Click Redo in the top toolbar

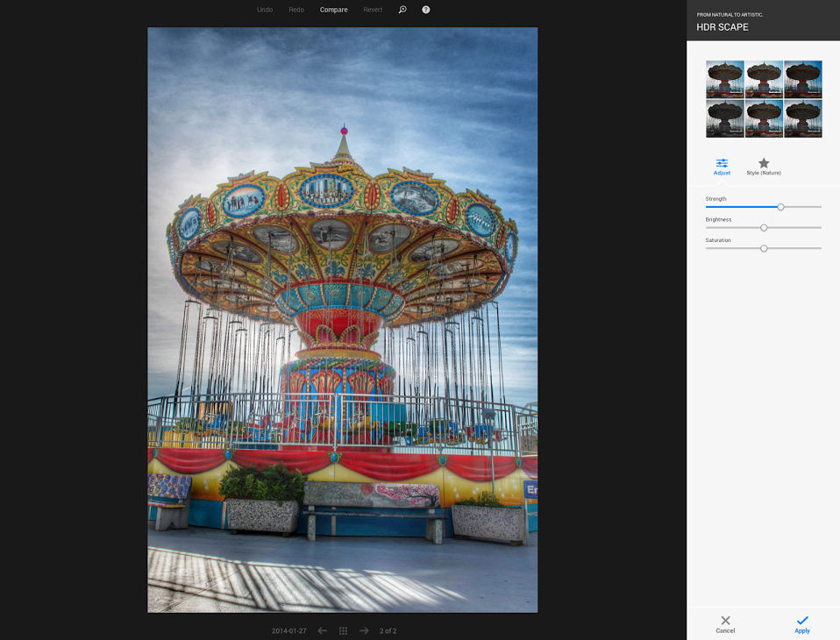pyautogui.click(x=296, y=10)
